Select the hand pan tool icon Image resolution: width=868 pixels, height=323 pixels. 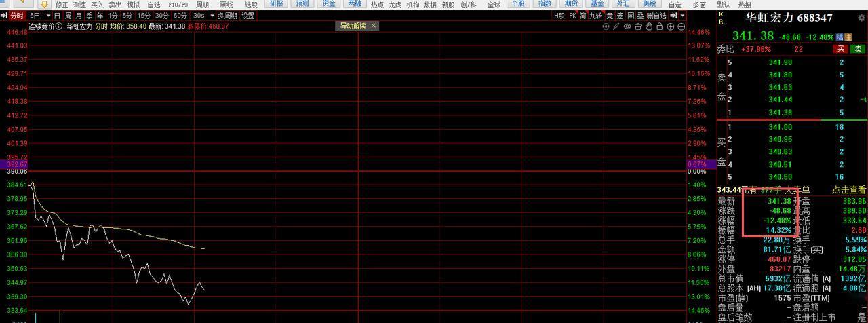pos(649,27)
